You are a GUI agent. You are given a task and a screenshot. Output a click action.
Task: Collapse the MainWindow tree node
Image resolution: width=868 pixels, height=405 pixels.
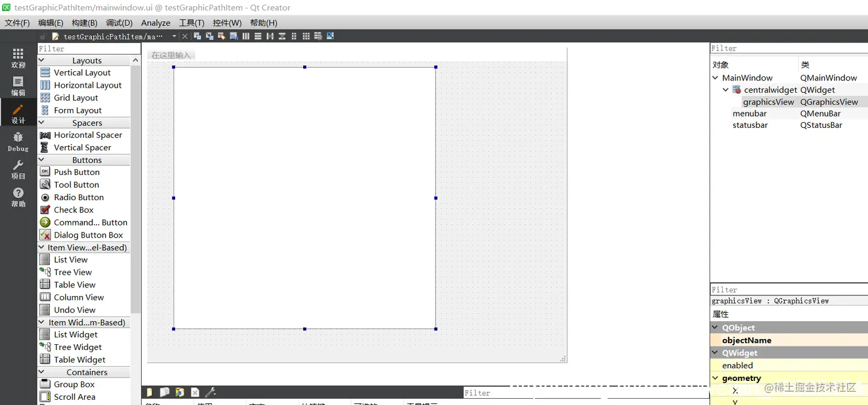point(715,77)
